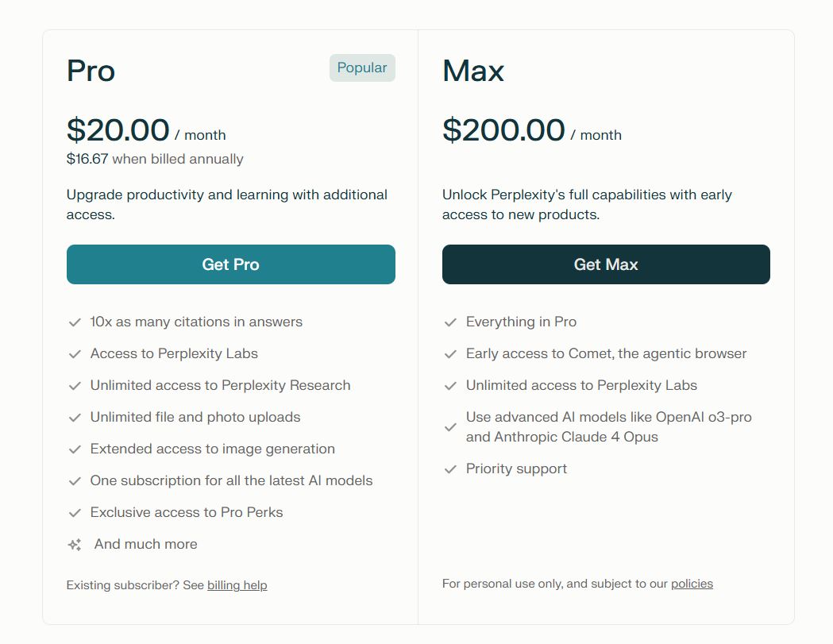The image size is (833, 644).
Task: Open the 'billing help' link
Action: click(237, 585)
